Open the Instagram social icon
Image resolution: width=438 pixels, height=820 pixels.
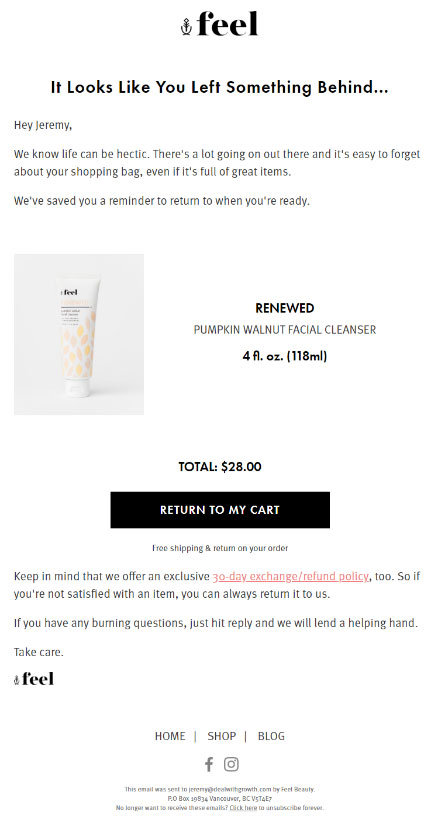point(231,764)
